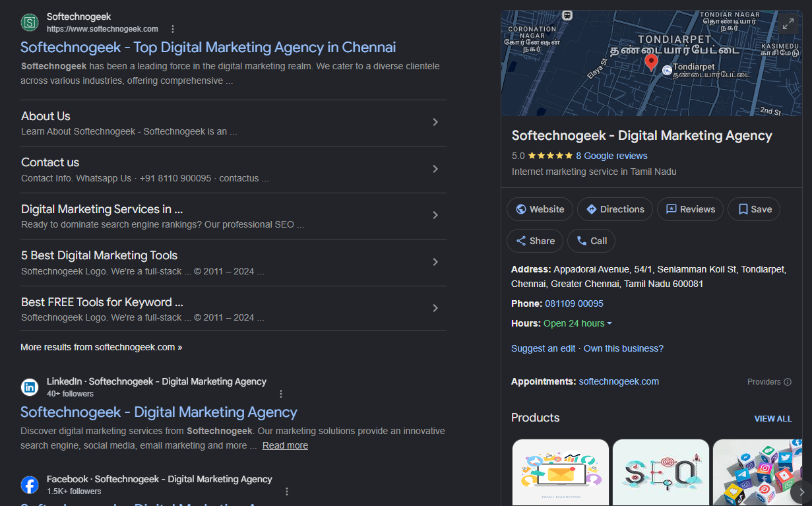The height and width of the screenshot is (506, 812).
Task: Click VIEW ALL products link
Action: [x=773, y=419]
